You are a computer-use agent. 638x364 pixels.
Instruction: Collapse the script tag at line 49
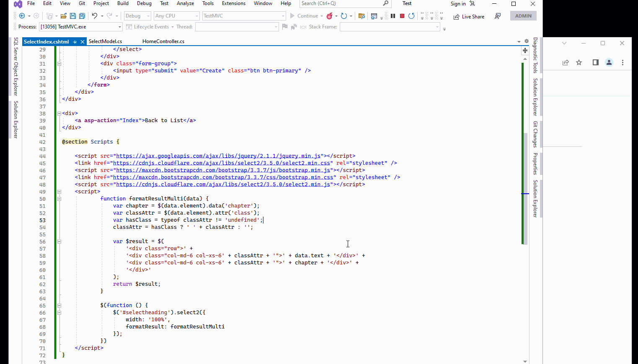59,192
